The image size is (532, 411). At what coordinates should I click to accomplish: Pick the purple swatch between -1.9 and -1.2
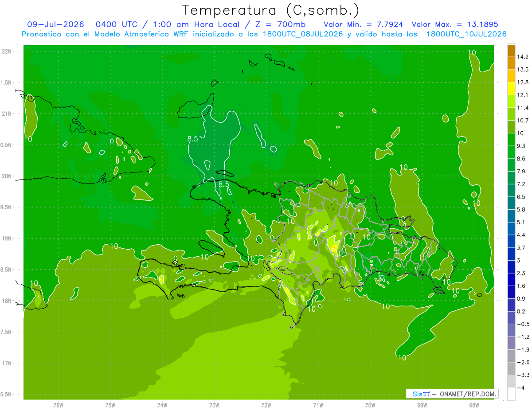511,343
